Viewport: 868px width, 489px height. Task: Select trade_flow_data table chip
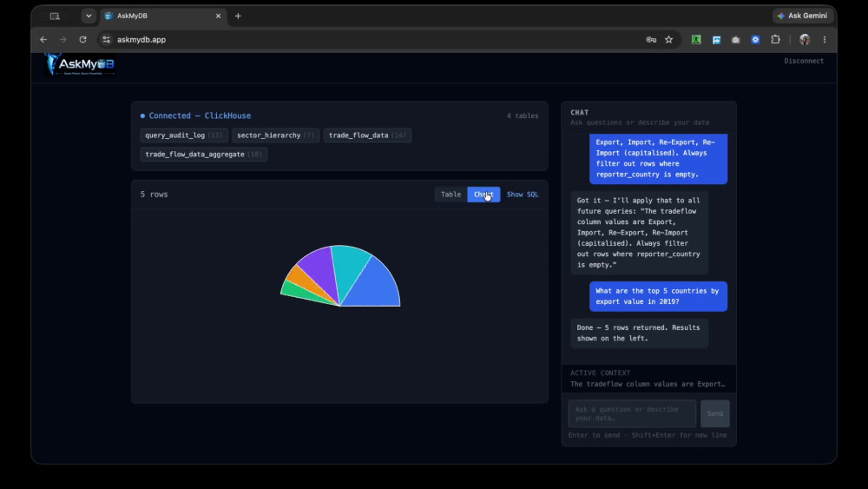click(x=367, y=135)
